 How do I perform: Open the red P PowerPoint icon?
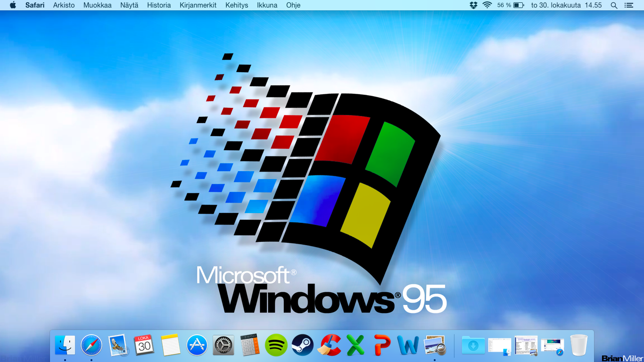[382, 346]
